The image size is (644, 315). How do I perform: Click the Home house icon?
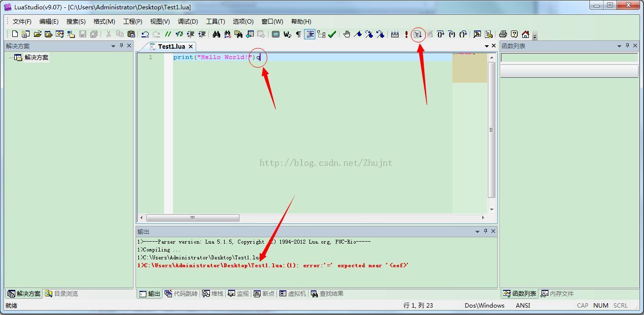coord(526,34)
